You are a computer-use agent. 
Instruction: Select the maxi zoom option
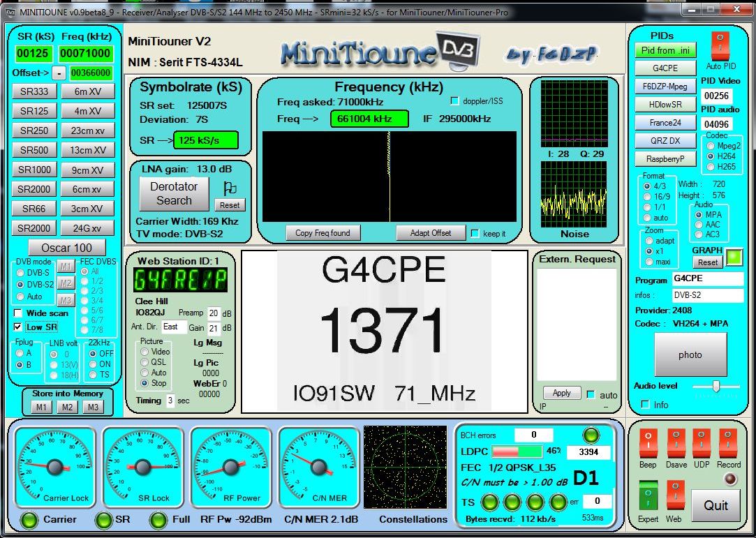click(649, 262)
